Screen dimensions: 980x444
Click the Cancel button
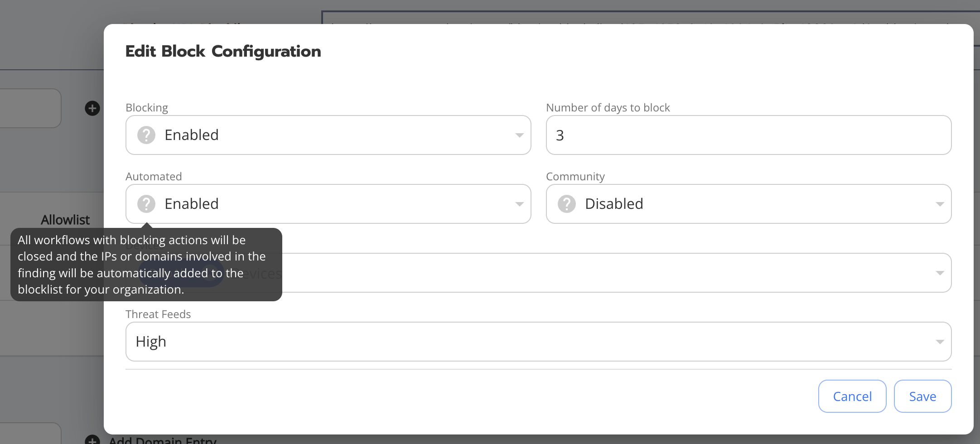point(852,396)
